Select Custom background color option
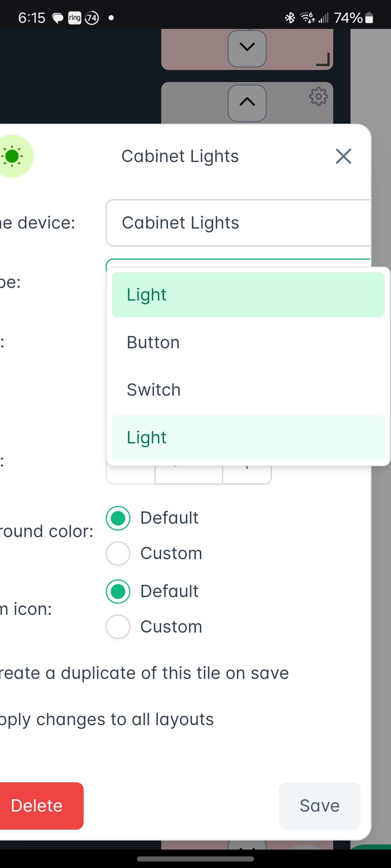This screenshot has height=868, width=391. pyautogui.click(x=118, y=553)
